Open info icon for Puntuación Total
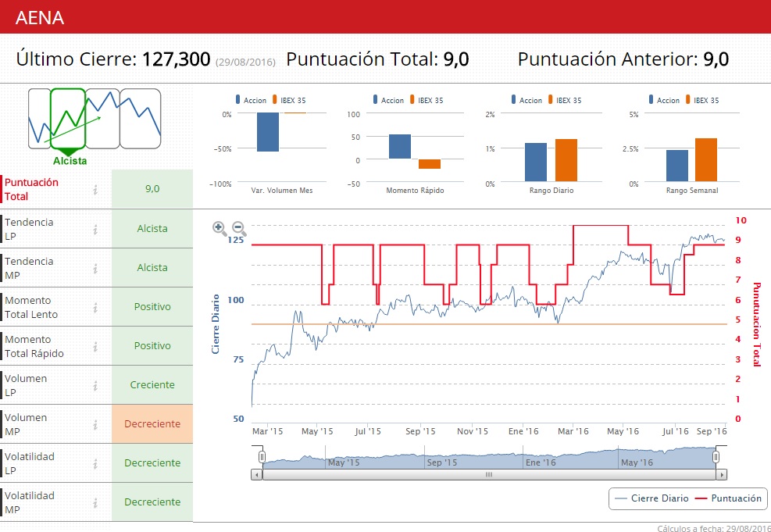This screenshot has width=771, height=532. click(95, 189)
